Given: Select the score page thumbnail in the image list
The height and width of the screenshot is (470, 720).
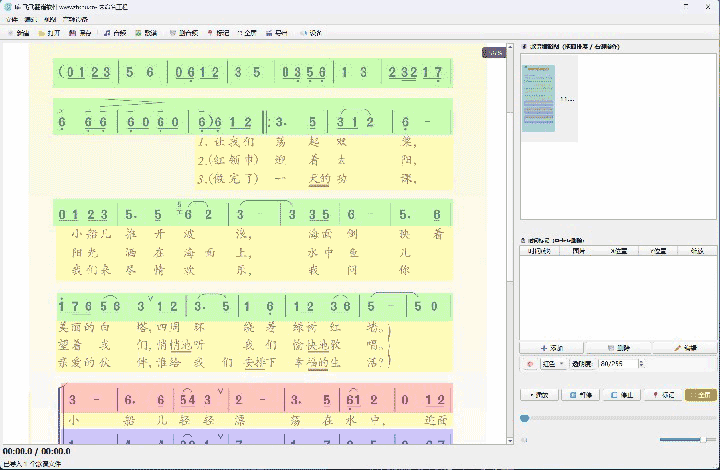Looking at the screenshot, I should click(x=539, y=98).
